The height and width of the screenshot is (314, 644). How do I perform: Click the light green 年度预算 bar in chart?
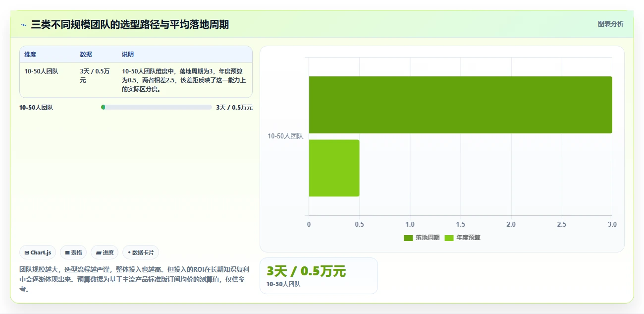[x=334, y=168]
